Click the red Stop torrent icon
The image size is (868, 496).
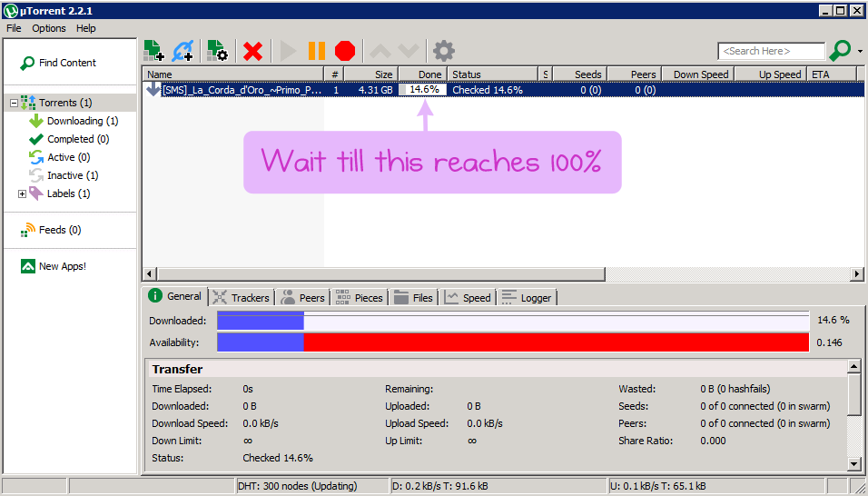345,51
